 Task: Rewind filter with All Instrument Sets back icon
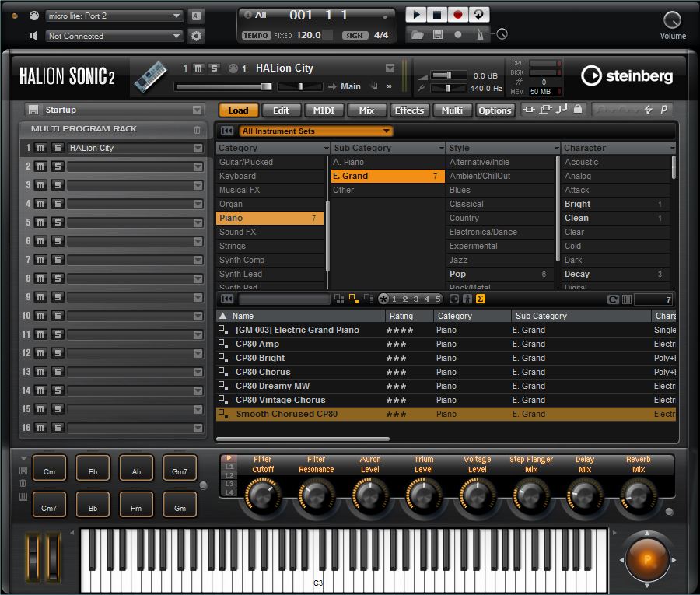click(227, 131)
